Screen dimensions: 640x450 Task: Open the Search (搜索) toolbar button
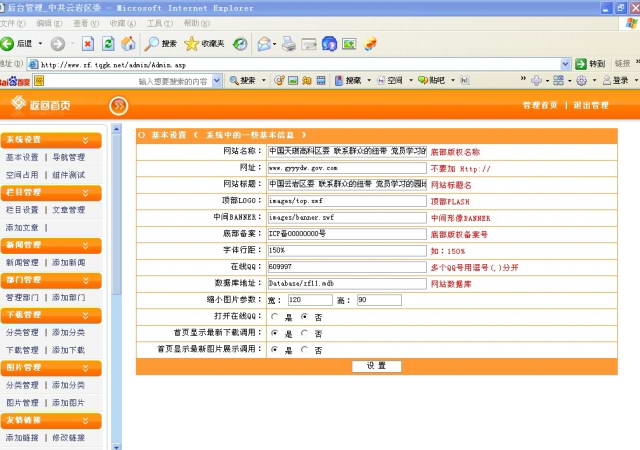coord(161,44)
